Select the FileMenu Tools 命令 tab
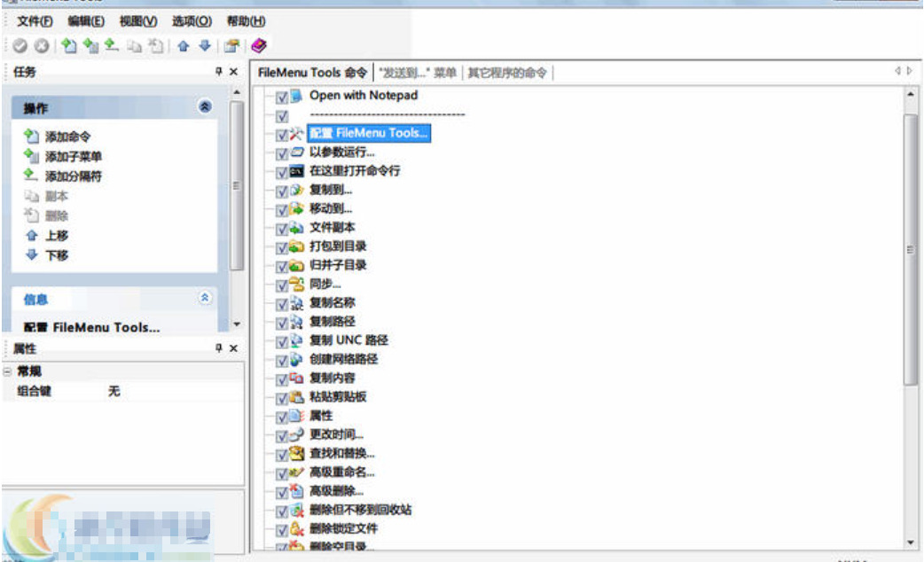The image size is (924, 562). click(x=312, y=73)
